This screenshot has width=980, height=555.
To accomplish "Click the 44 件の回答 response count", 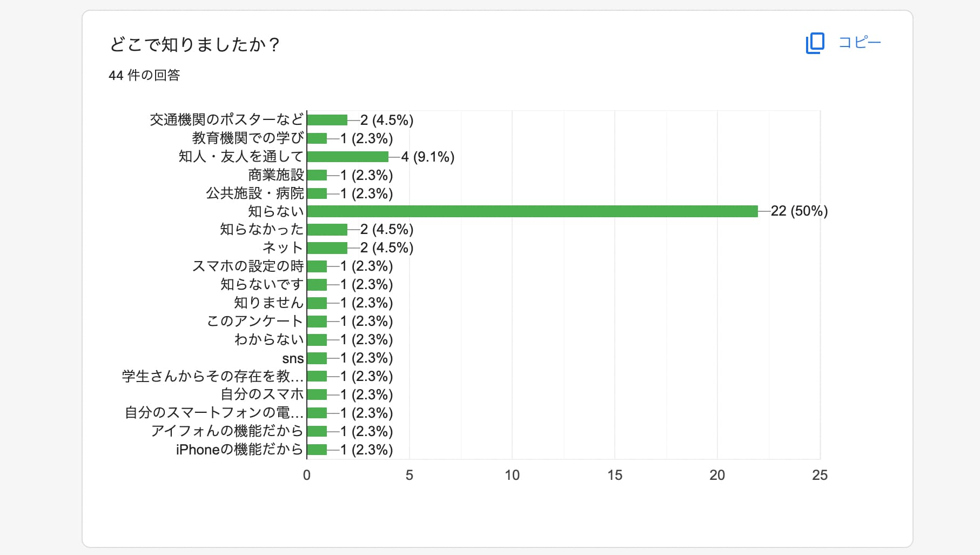I will pyautogui.click(x=144, y=75).
